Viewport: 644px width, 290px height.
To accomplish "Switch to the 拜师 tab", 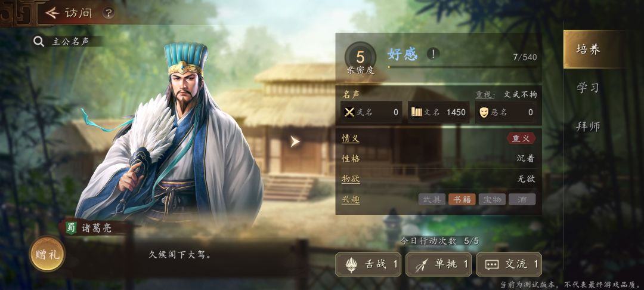I will coord(588,127).
